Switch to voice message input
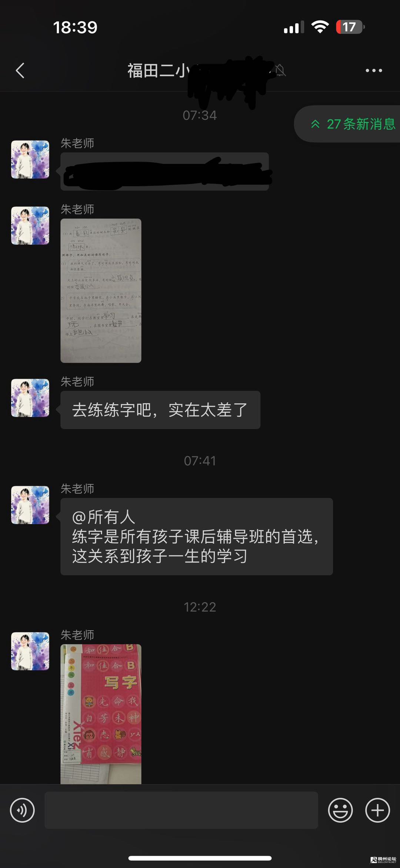The width and height of the screenshot is (400, 868). tap(22, 810)
